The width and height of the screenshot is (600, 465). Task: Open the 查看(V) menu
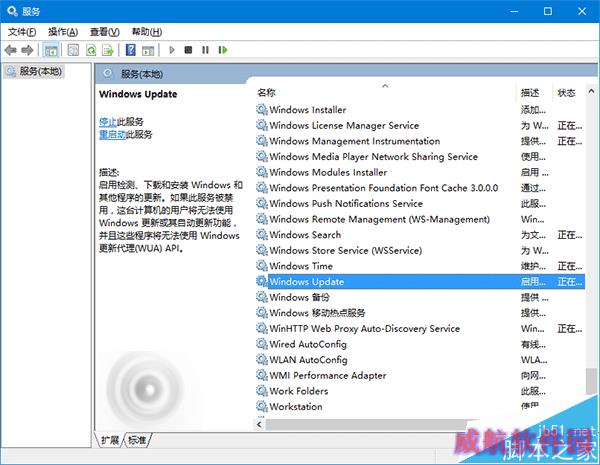click(105, 32)
